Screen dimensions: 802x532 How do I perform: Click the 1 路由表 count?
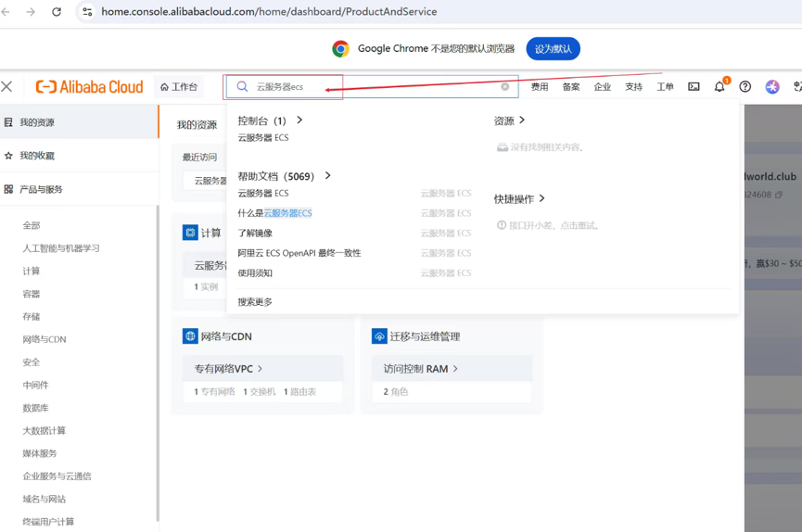point(299,392)
